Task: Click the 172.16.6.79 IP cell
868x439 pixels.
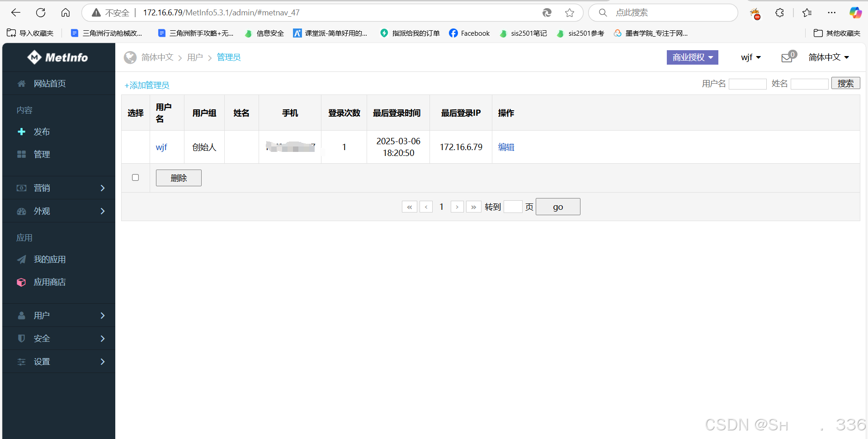Action: coord(461,147)
